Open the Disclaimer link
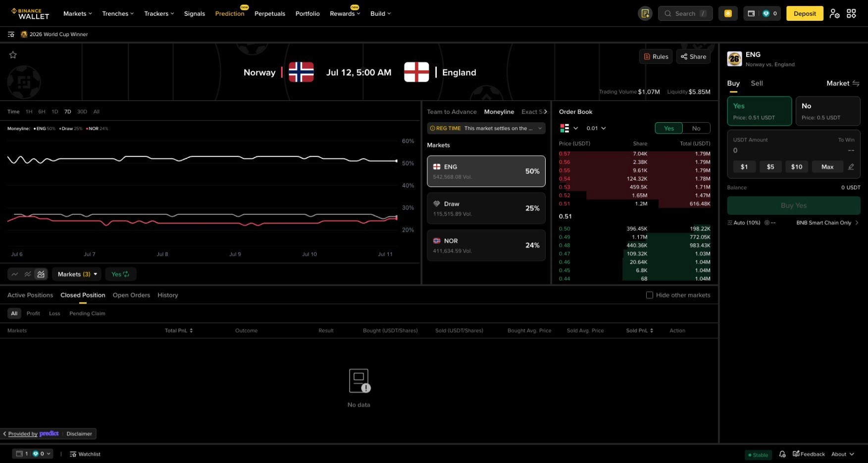The height and width of the screenshot is (463, 868). click(79, 434)
